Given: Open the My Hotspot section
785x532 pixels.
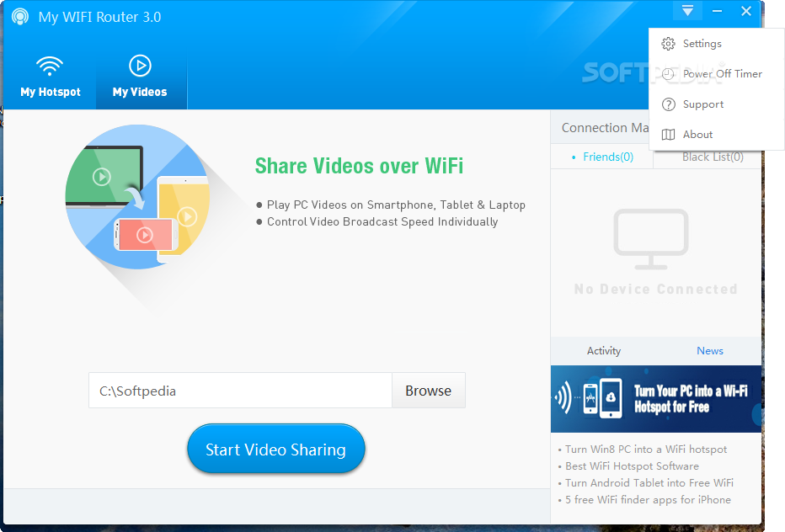Looking at the screenshot, I should tap(50, 77).
